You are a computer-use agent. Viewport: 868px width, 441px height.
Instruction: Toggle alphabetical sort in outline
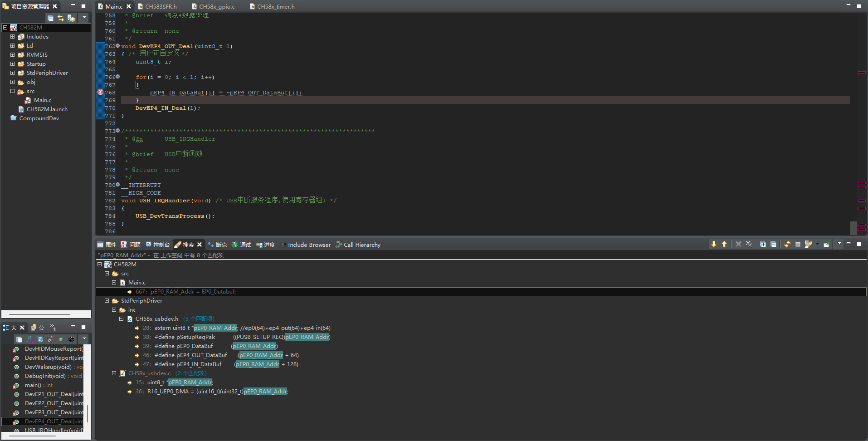29,339
